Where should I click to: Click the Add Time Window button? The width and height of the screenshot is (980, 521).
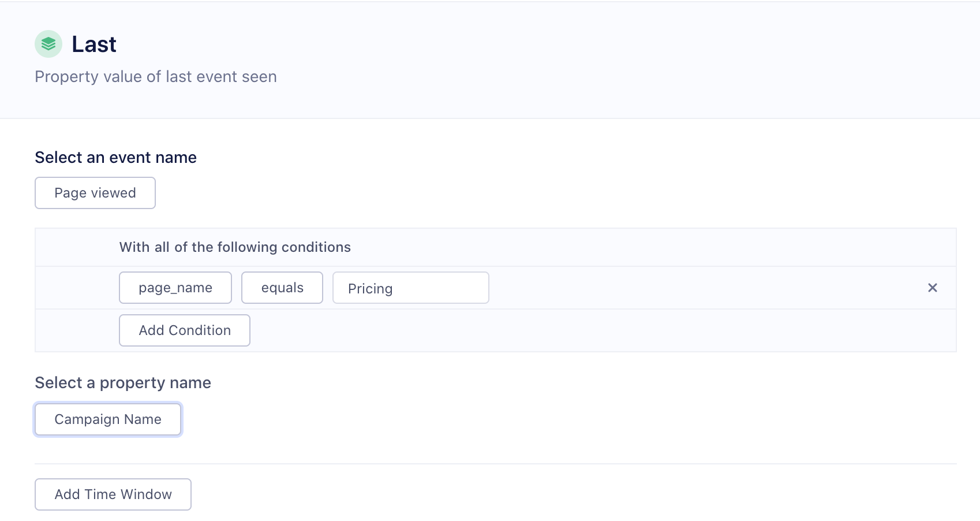point(113,494)
